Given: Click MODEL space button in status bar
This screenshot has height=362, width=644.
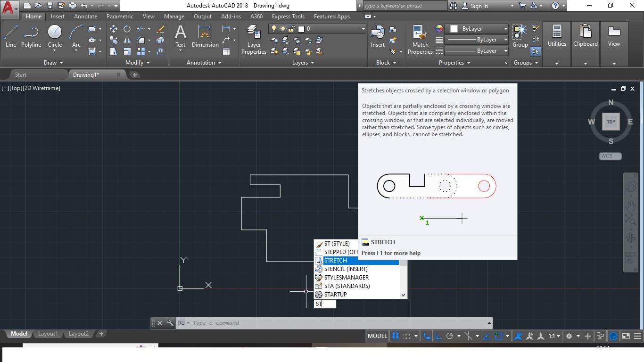Looking at the screenshot, I should [377, 336].
